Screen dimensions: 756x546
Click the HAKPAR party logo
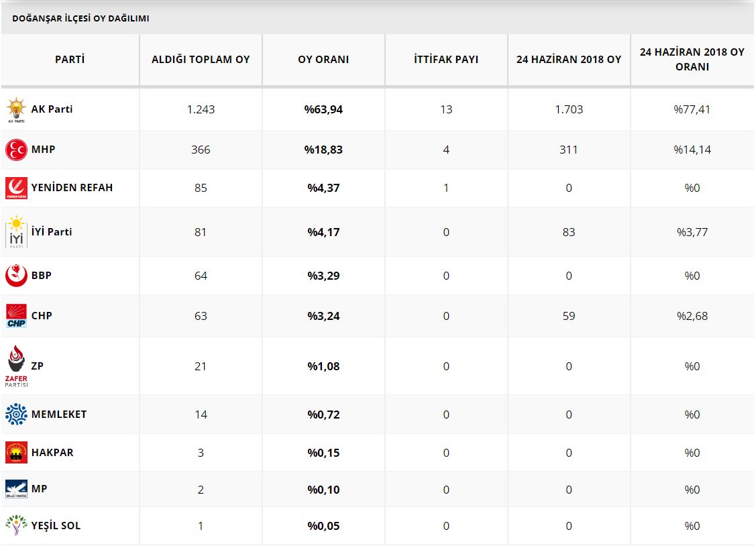(16, 453)
